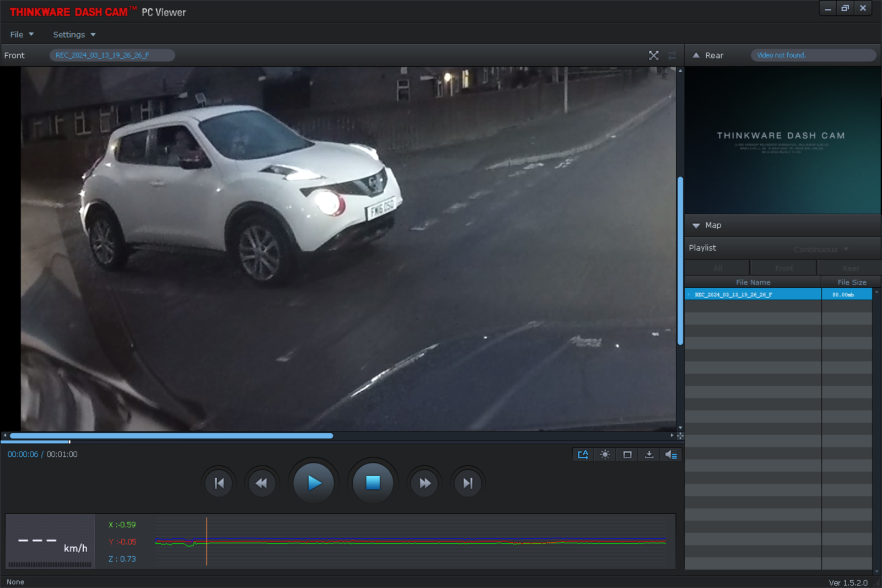
Task: Click the 00:00:06 current time display
Action: click(x=23, y=454)
